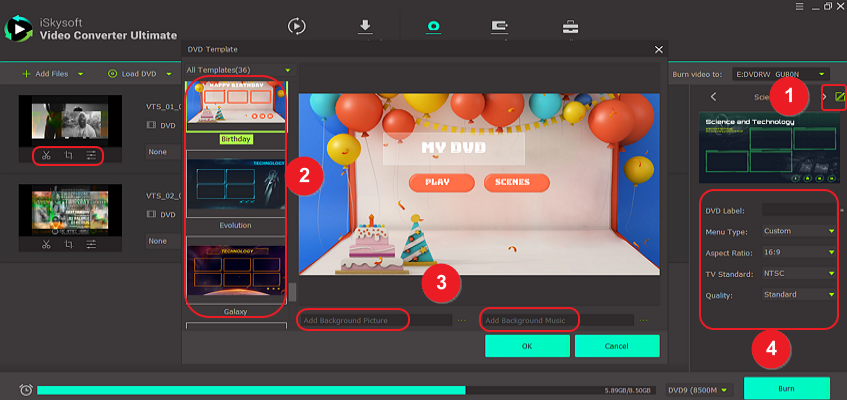Click the edit template icon in right panel

pyautogui.click(x=840, y=97)
